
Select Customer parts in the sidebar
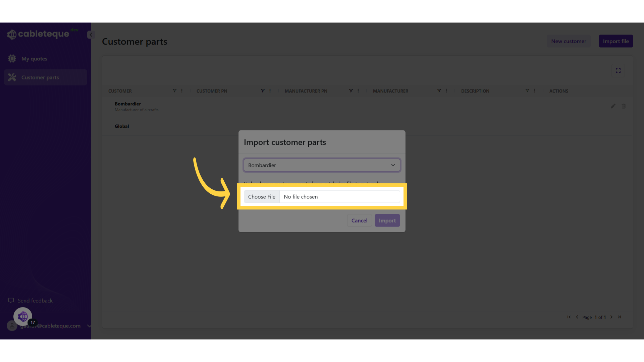pos(40,77)
